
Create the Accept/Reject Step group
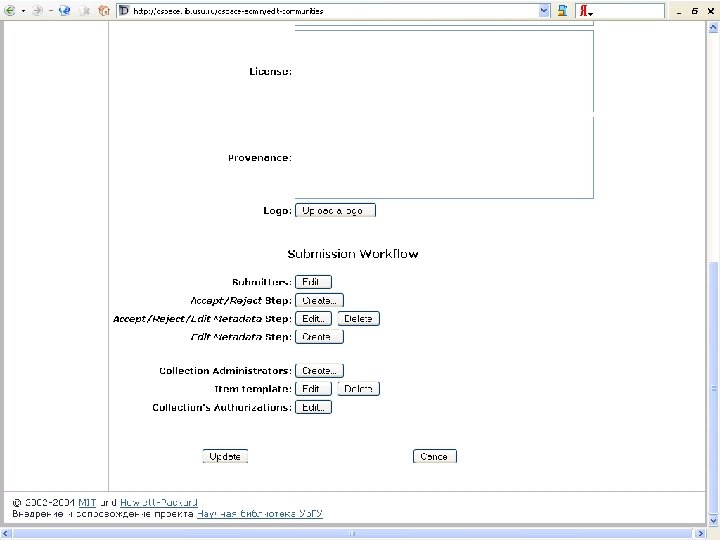[319, 300]
